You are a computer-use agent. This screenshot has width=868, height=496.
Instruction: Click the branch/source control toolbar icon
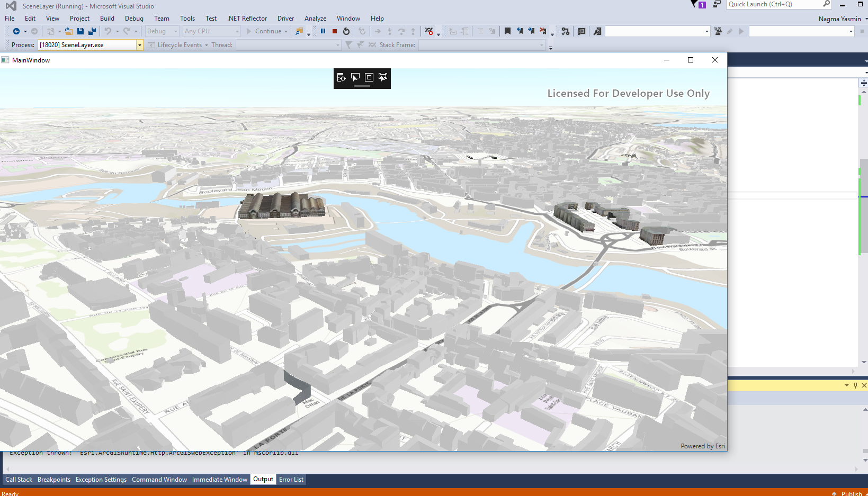(x=566, y=31)
